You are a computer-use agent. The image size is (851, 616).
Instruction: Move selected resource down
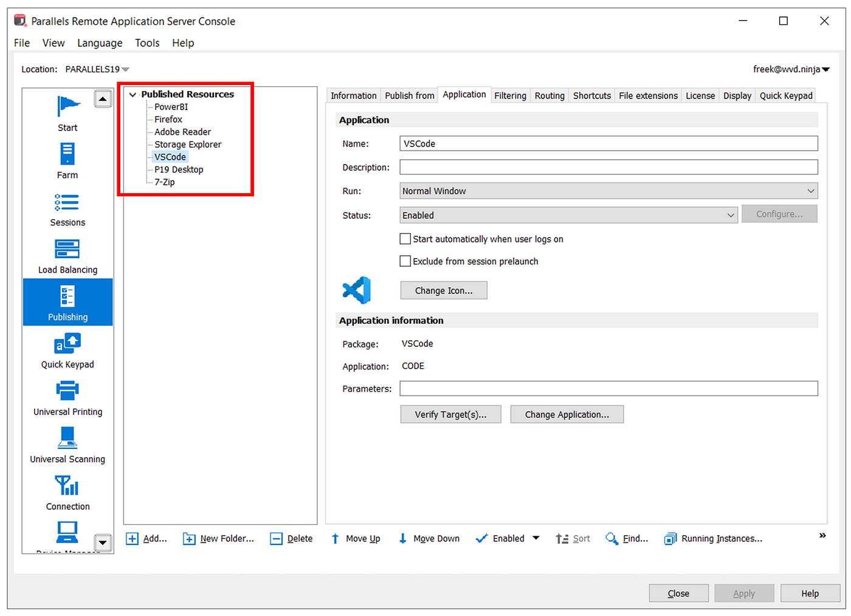pos(429,539)
